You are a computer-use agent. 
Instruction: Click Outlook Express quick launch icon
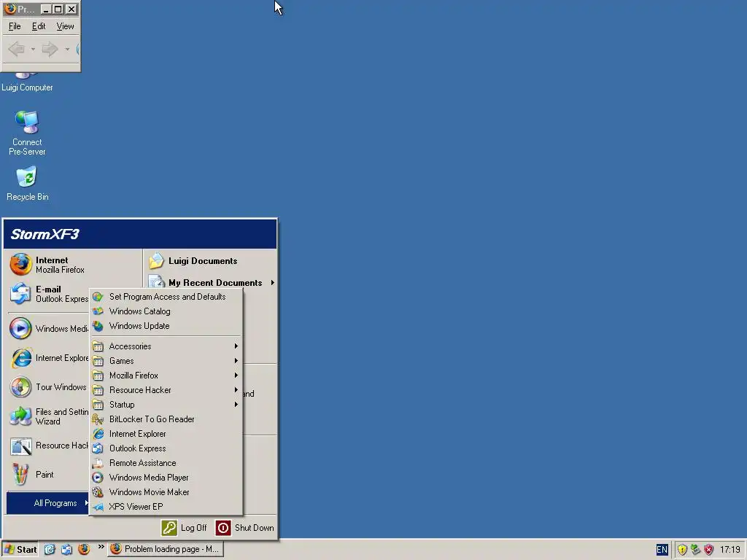click(x=66, y=550)
